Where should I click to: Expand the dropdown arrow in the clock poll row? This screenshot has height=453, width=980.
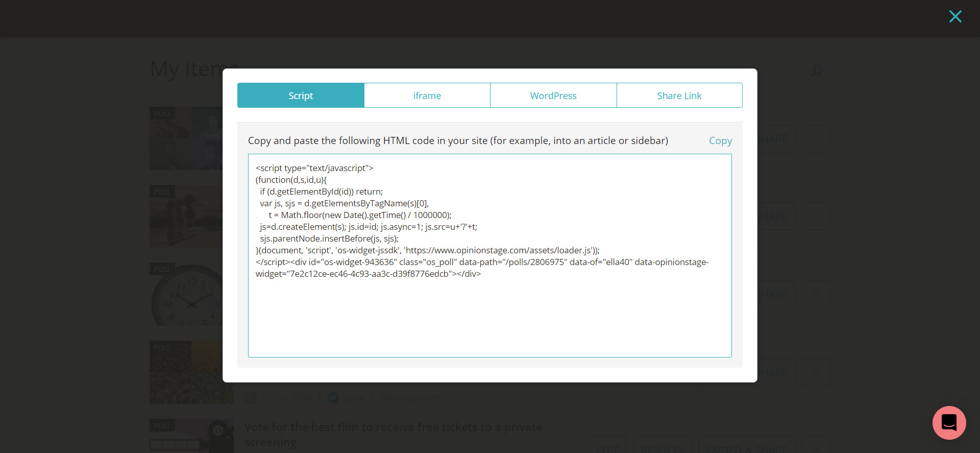(x=816, y=294)
